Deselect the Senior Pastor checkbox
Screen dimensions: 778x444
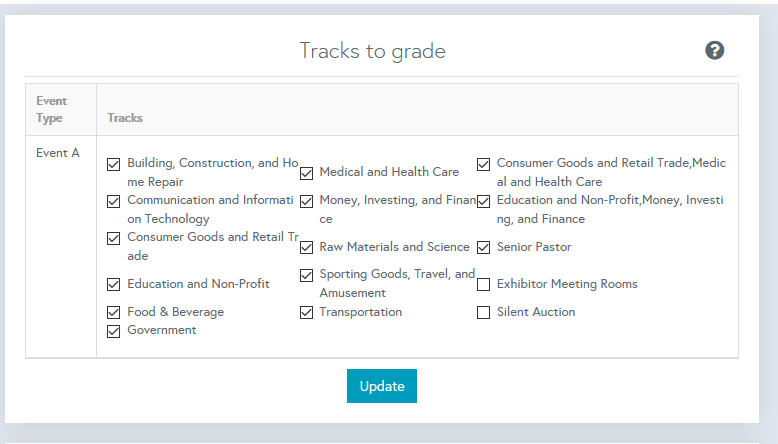pyautogui.click(x=484, y=247)
